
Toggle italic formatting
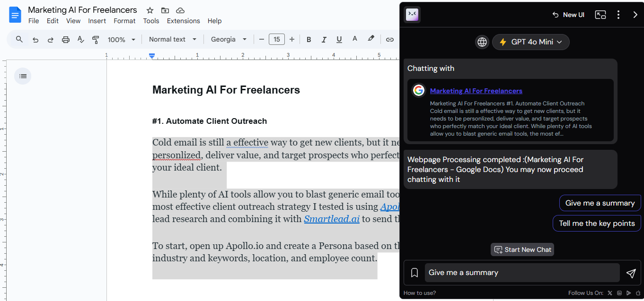point(324,40)
